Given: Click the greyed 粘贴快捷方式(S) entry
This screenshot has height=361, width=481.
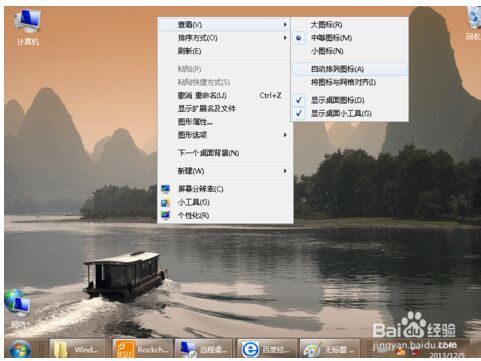Looking at the screenshot, I should [x=225, y=82].
